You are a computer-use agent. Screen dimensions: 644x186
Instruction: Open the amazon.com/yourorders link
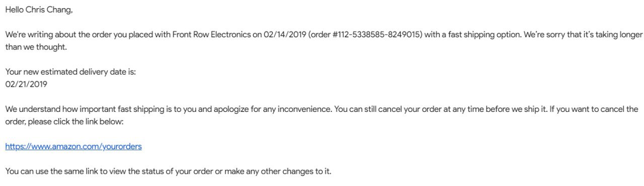coord(73,147)
